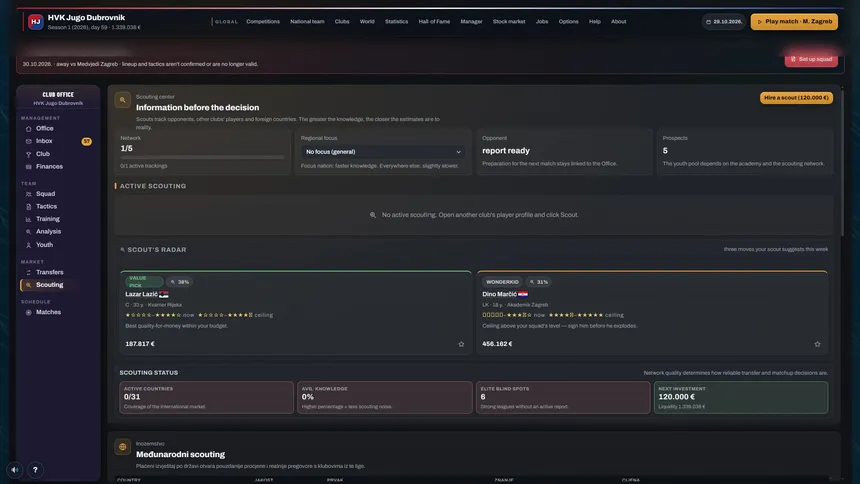Click Play match M. Zagreb button
This screenshot has height=484, width=860.
(794, 22)
